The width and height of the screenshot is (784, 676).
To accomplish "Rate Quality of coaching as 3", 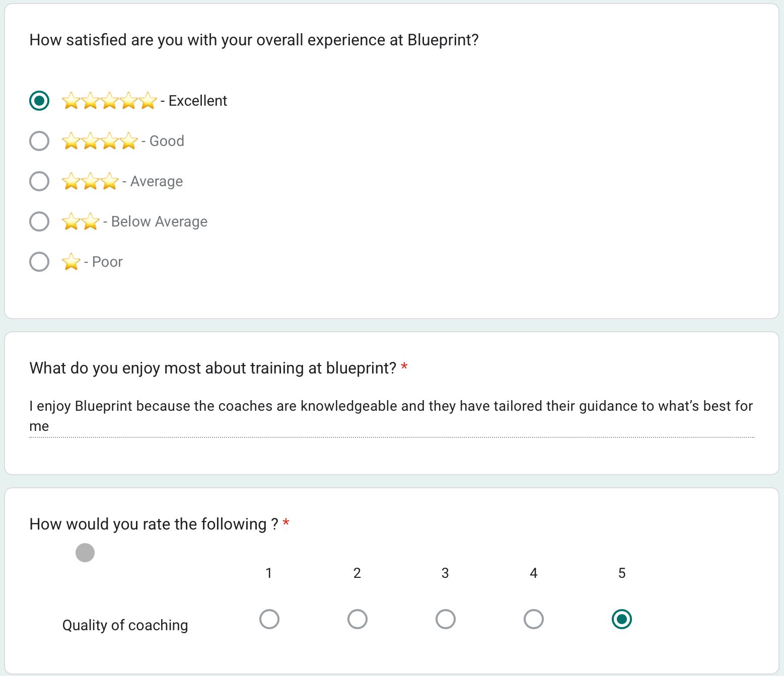I will coord(446,619).
